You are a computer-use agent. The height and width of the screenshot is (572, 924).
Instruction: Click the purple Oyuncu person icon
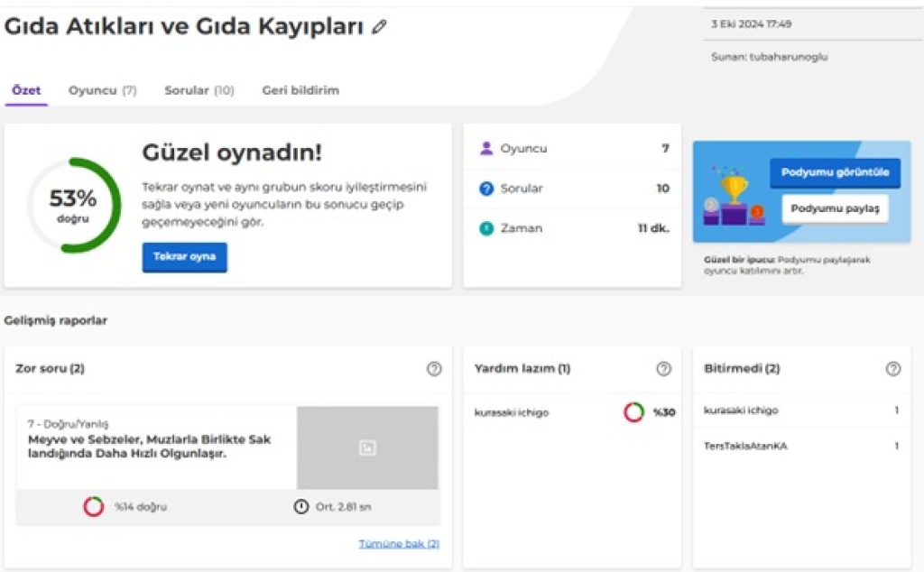(486, 149)
